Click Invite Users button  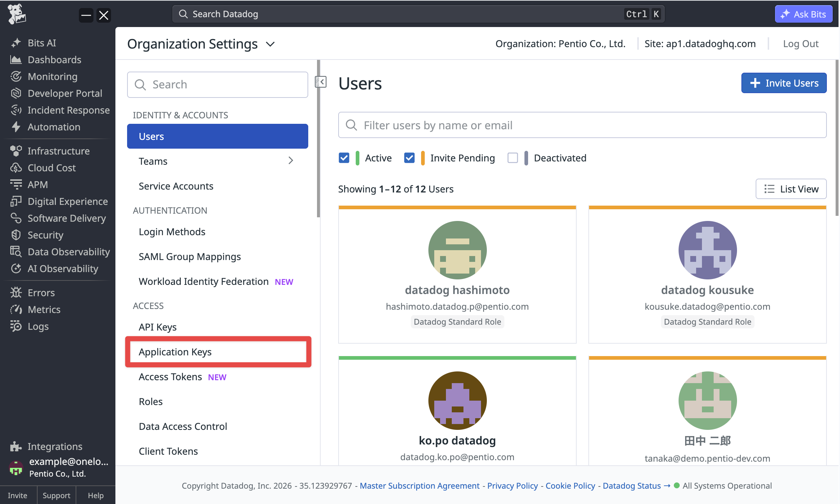(784, 83)
